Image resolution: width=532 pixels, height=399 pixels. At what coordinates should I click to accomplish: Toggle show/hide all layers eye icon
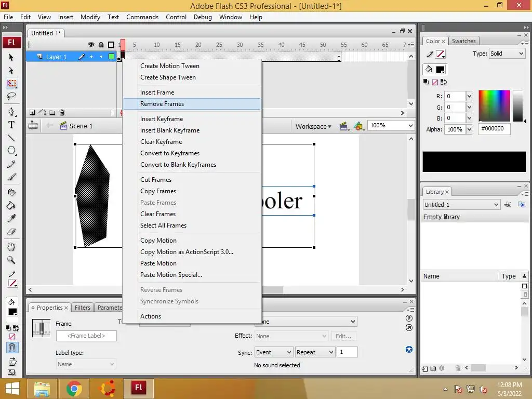tap(91, 45)
